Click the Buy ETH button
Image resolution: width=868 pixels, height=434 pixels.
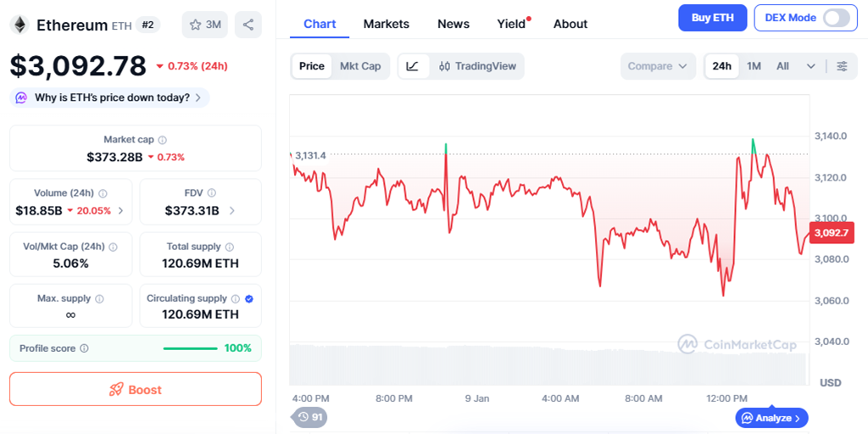[x=712, y=18]
